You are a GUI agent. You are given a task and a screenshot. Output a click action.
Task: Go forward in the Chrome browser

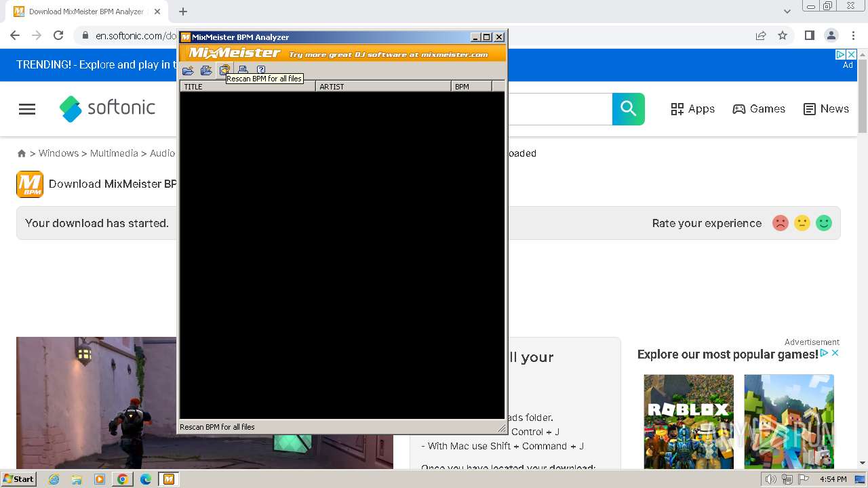[37, 35]
